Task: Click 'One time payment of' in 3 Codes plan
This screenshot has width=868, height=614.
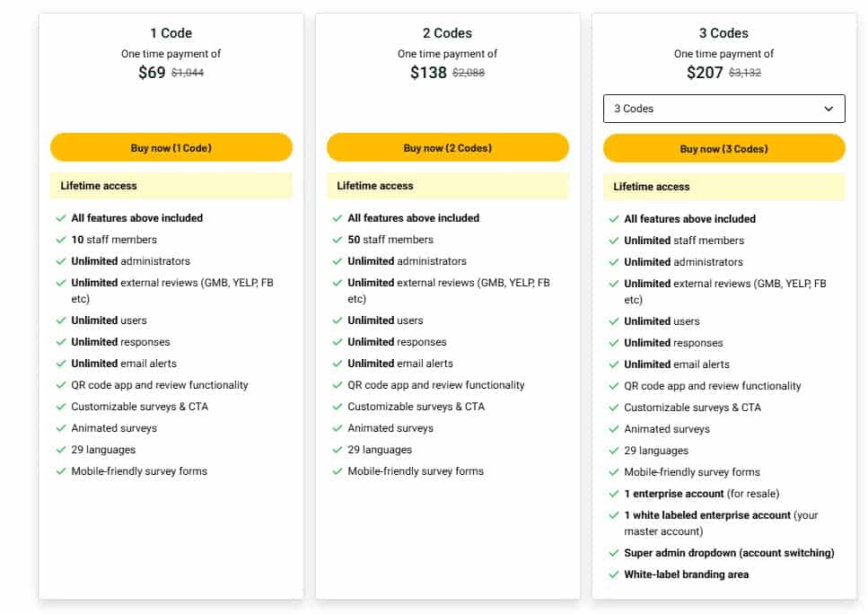Action: [723, 54]
